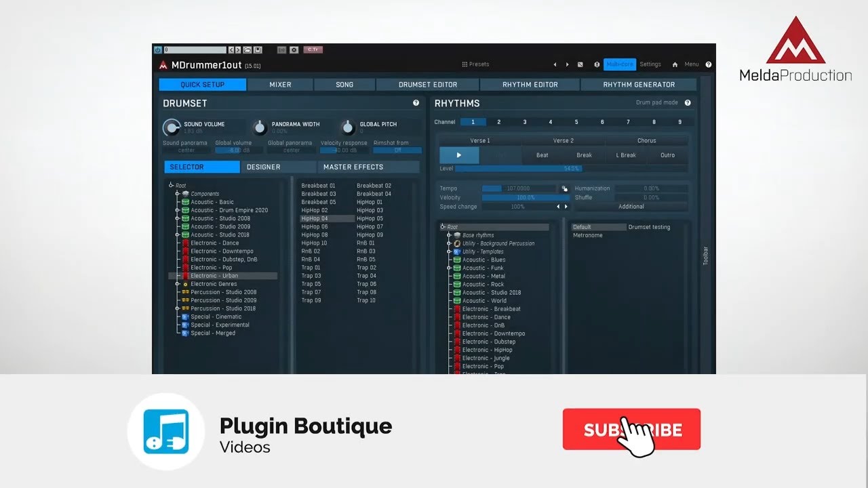Toggle the C.Tr button in the mini toolbar
Image resolution: width=868 pixels, height=488 pixels.
pos(313,49)
